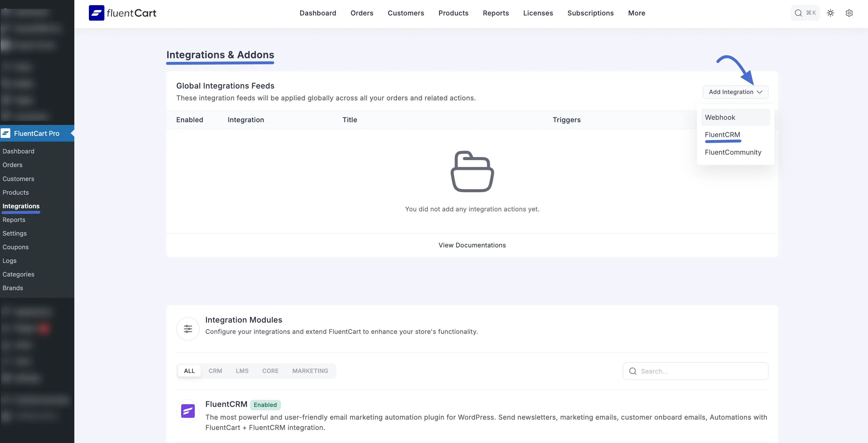
Task: Click the FluentCRM purple module icon
Action: tap(188, 411)
